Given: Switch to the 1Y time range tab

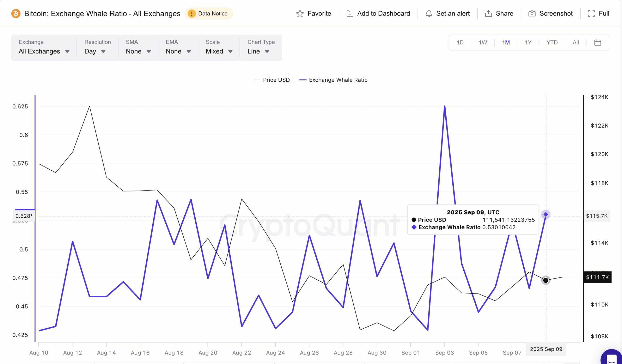Looking at the screenshot, I should [x=528, y=43].
